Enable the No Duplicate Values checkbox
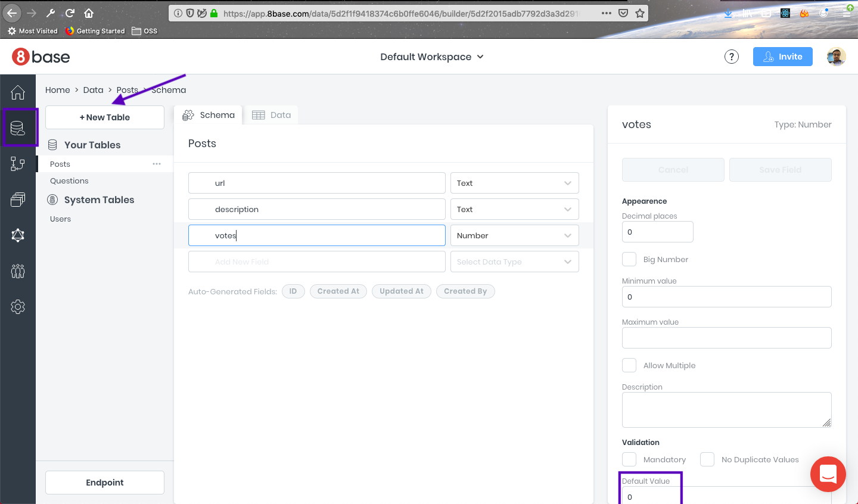The height and width of the screenshot is (504, 858). tap(707, 459)
